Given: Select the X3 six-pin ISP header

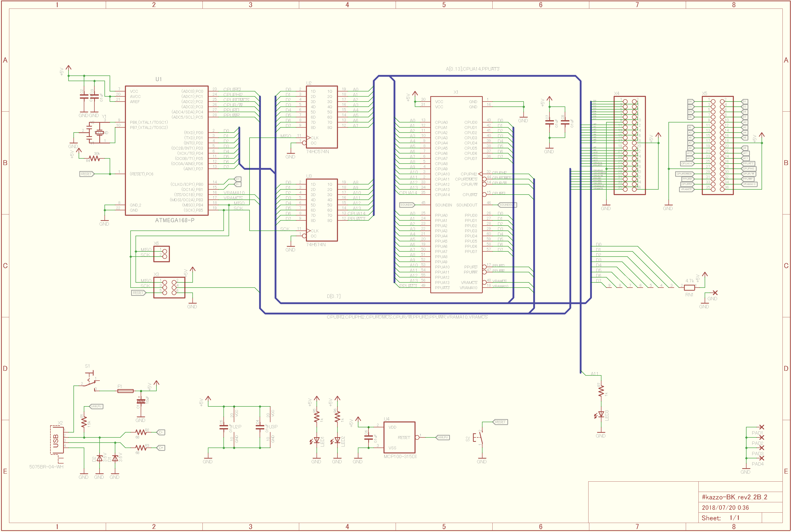Looking at the screenshot, I should pyautogui.click(x=169, y=287).
